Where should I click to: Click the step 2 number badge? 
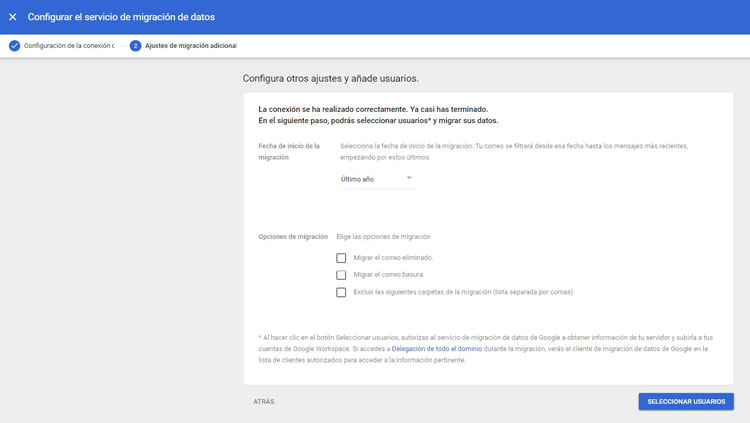[135, 45]
